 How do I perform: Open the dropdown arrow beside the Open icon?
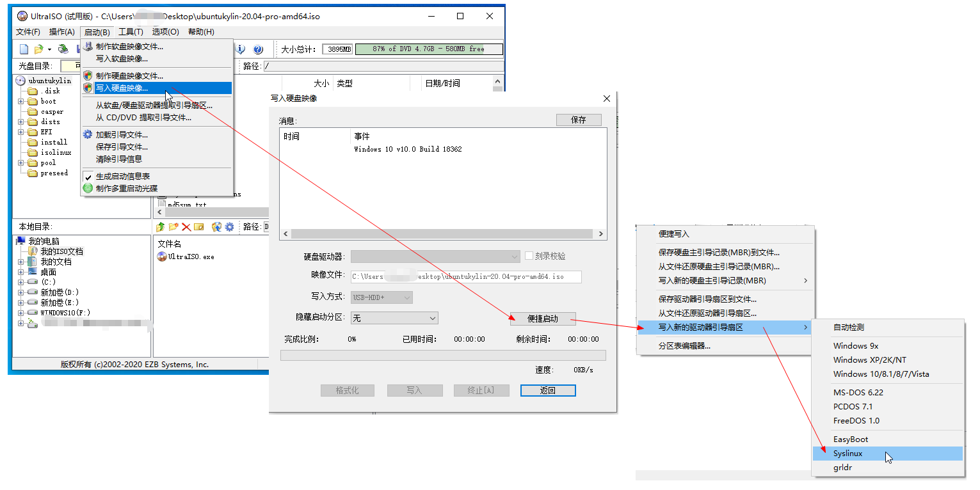49,49
